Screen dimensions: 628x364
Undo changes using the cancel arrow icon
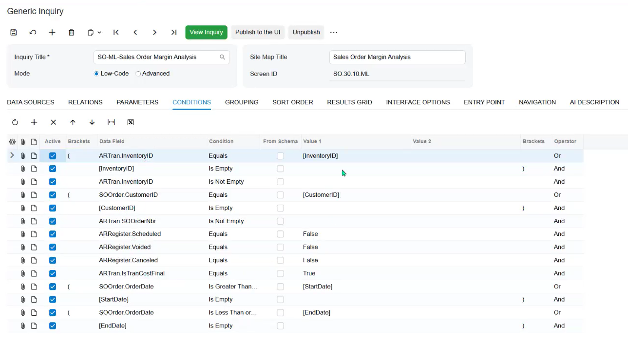[x=33, y=33]
